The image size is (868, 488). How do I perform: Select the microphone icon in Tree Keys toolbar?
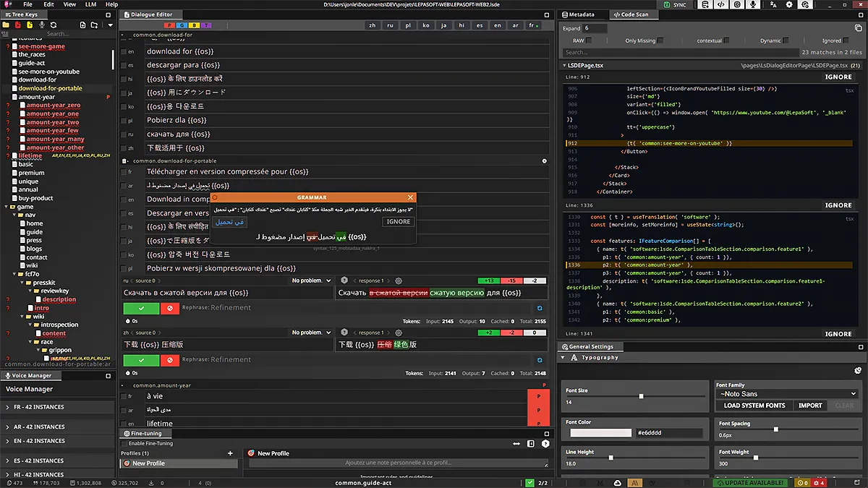click(x=43, y=25)
